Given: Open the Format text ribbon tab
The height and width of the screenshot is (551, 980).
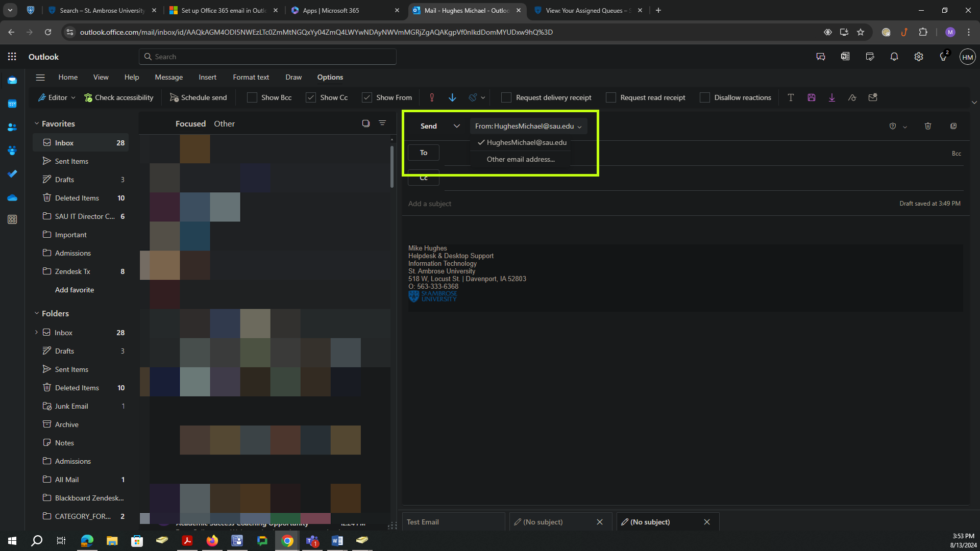Looking at the screenshot, I should (251, 77).
